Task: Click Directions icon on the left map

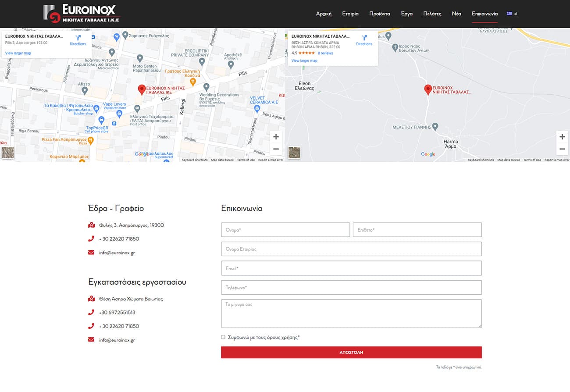Action: (78, 38)
